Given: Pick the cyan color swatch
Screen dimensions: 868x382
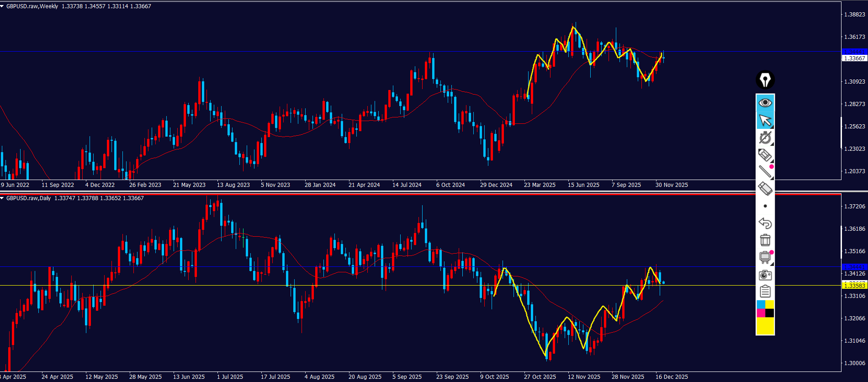Looking at the screenshot, I should click(761, 304).
